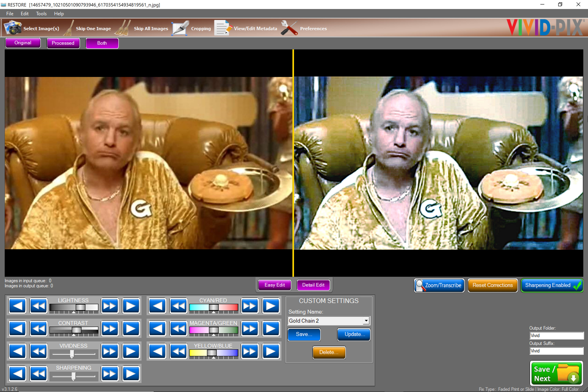The width and height of the screenshot is (588, 392).
Task: Click the Output Suffix text field
Action: (x=556, y=351)
